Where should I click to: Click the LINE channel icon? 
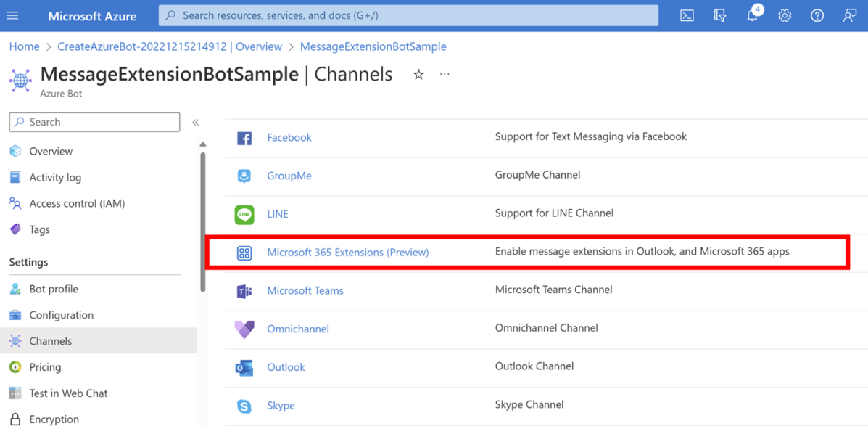(244, 214)
